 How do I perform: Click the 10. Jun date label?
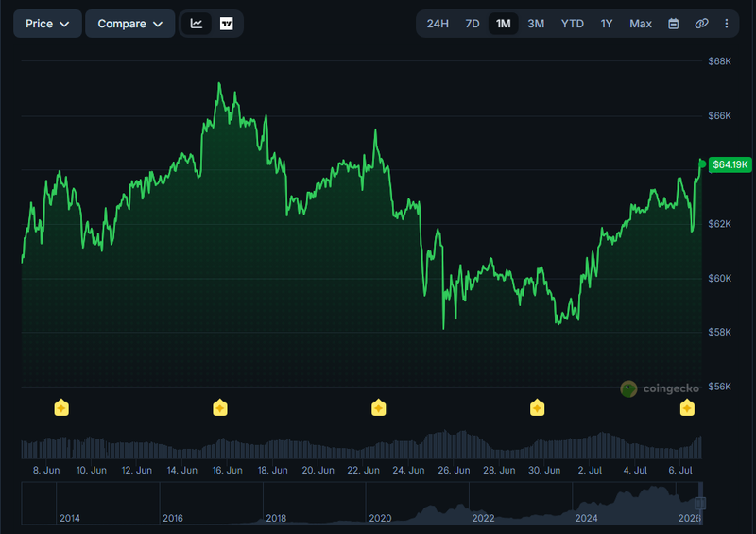(x=92, y=470)
